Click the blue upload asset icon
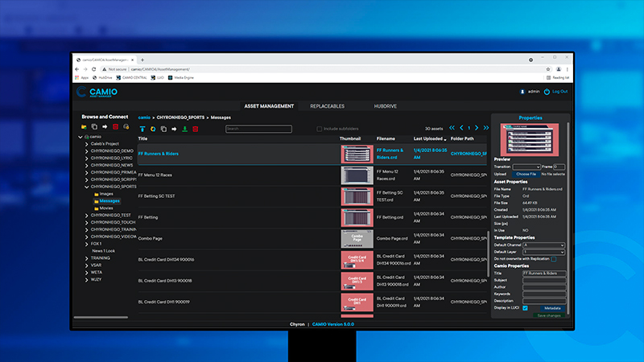Image resolution: width=644 pixels, height=362 pixels. click(142, 129)
